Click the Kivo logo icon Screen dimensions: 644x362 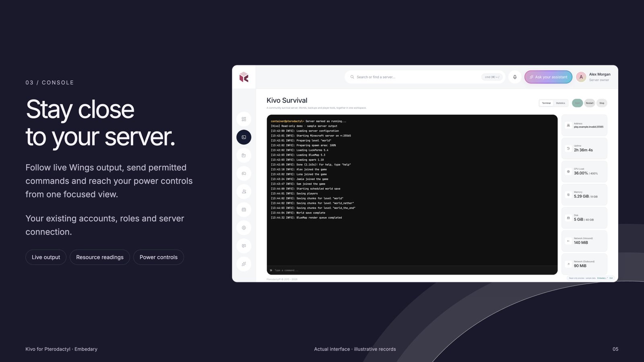244,77
